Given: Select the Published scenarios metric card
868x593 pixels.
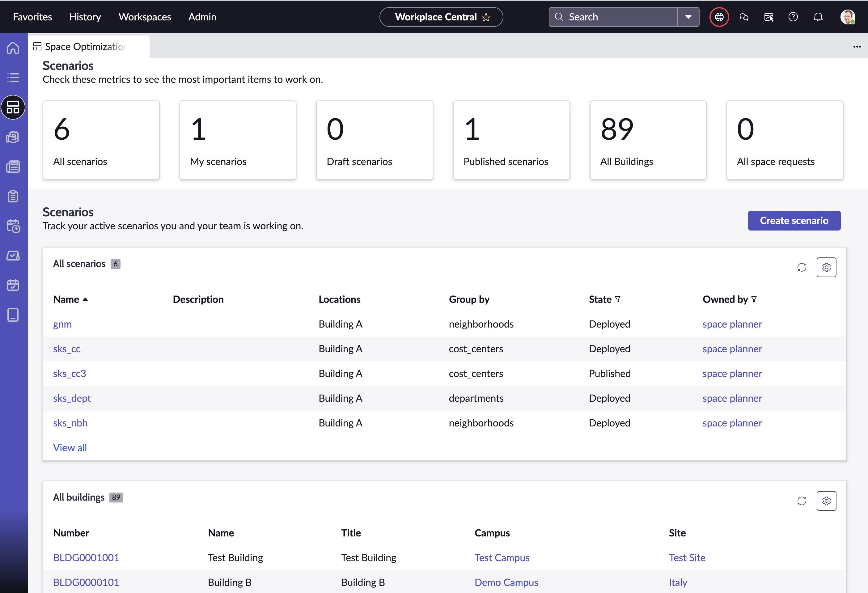Looking at the screenshot, I should point(511,140).
